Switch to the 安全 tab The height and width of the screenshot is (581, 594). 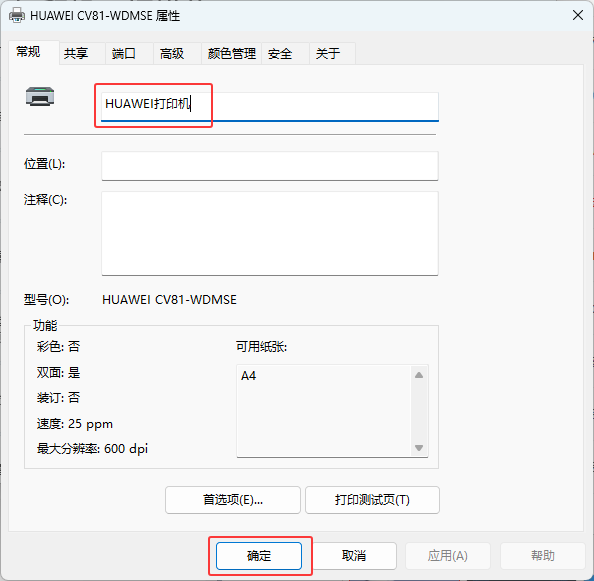(x=286, y=53)
